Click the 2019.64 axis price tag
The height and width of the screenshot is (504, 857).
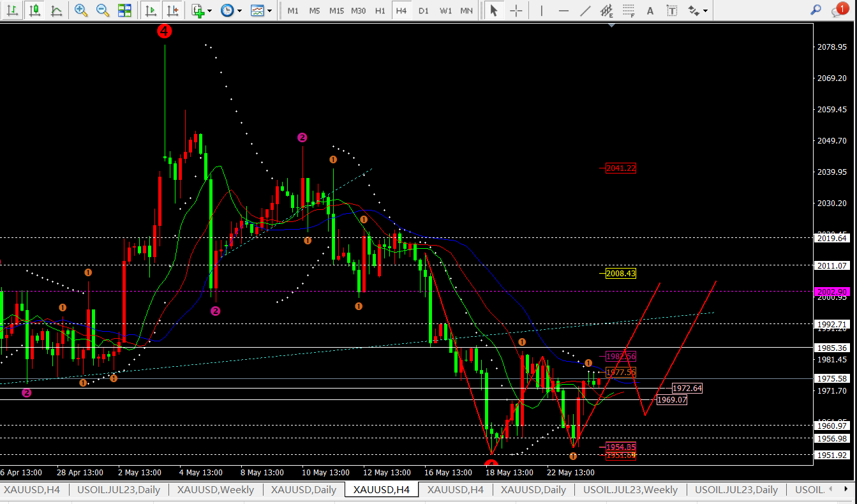point(831,238)
